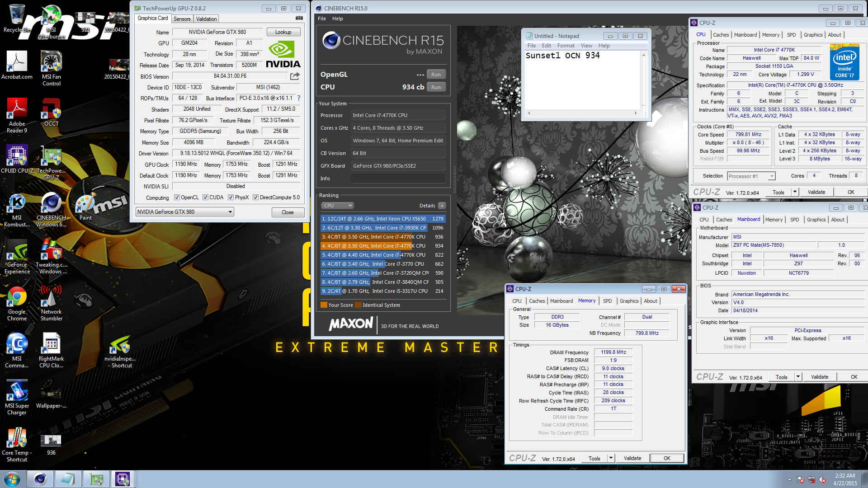Expand Cinebench ranking Details arrow
Image resolution: width=868 pixels, height=488 pixels.
tap(442, 206)
